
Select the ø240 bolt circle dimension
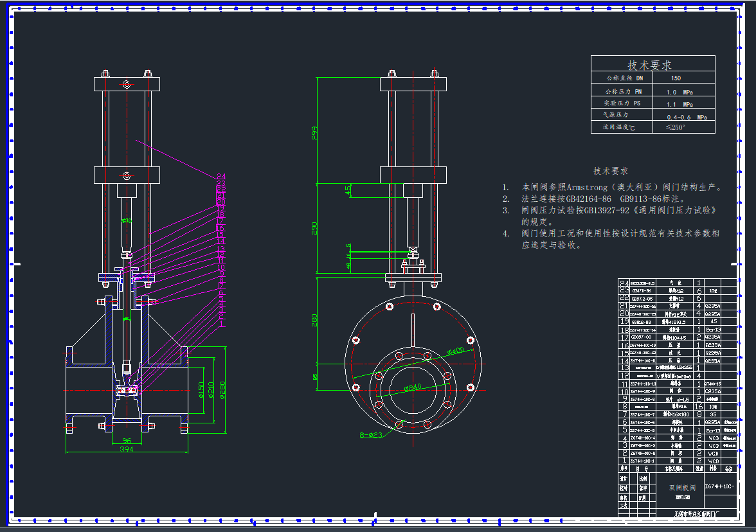point(413,388)
